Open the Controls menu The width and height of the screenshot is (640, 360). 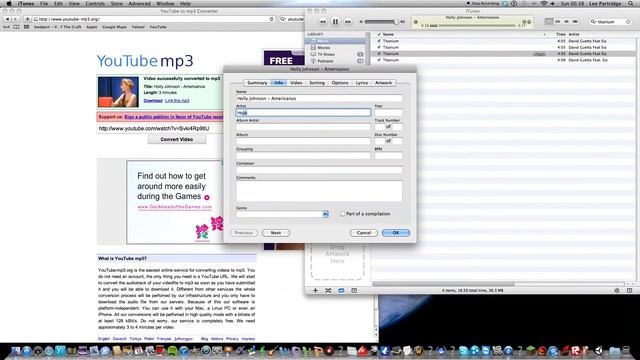point(95,4)
